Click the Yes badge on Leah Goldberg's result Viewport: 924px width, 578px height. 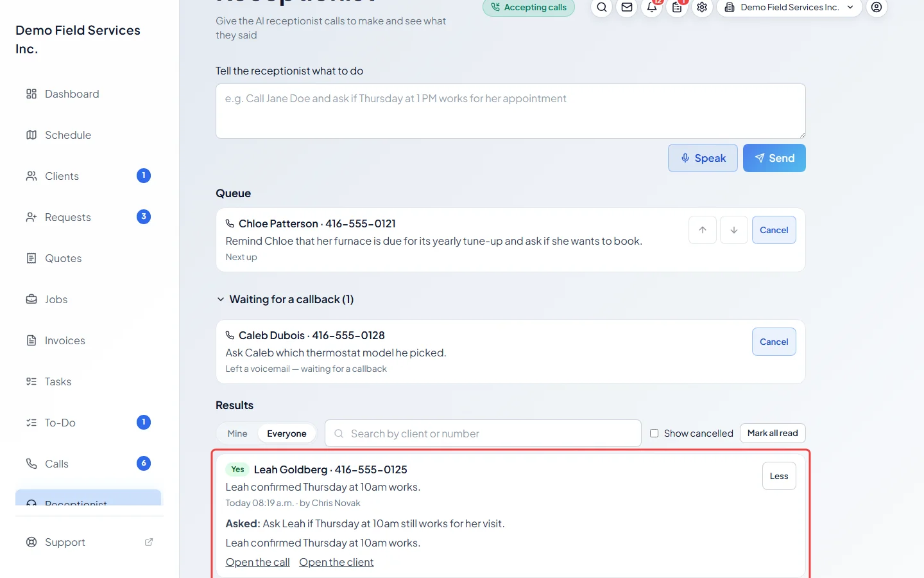tap(237, 469)
